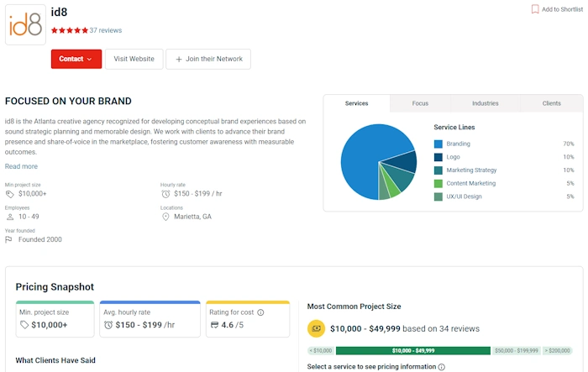
Task: Click the five-star rating
Action: tap(70, 30)
